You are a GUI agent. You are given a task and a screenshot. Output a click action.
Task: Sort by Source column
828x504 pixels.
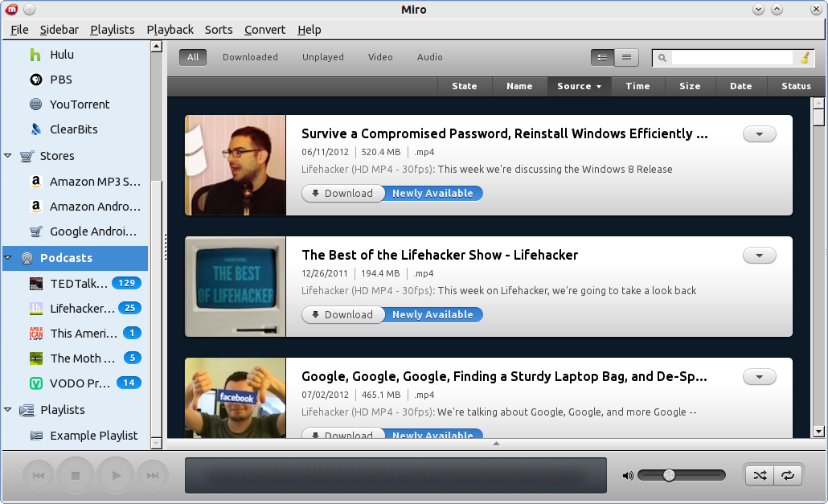(x=580, y=86)
